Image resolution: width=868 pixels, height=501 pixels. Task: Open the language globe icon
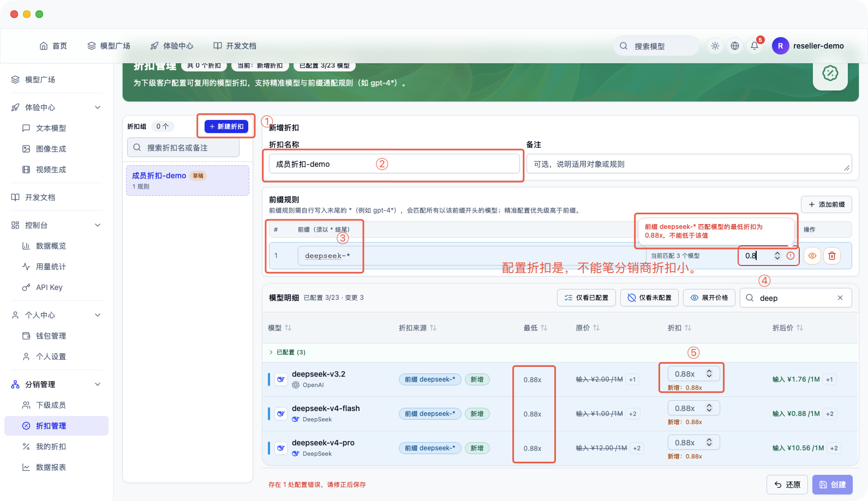(735, 46)
